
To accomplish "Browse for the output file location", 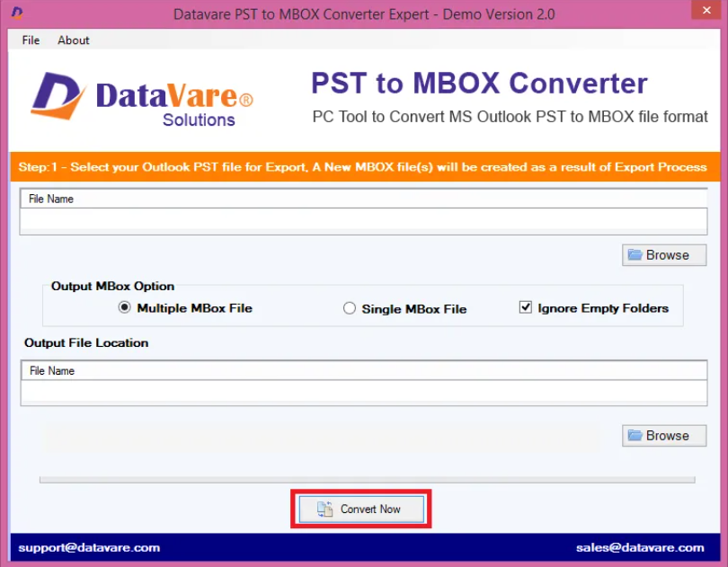I will [664, 436].
